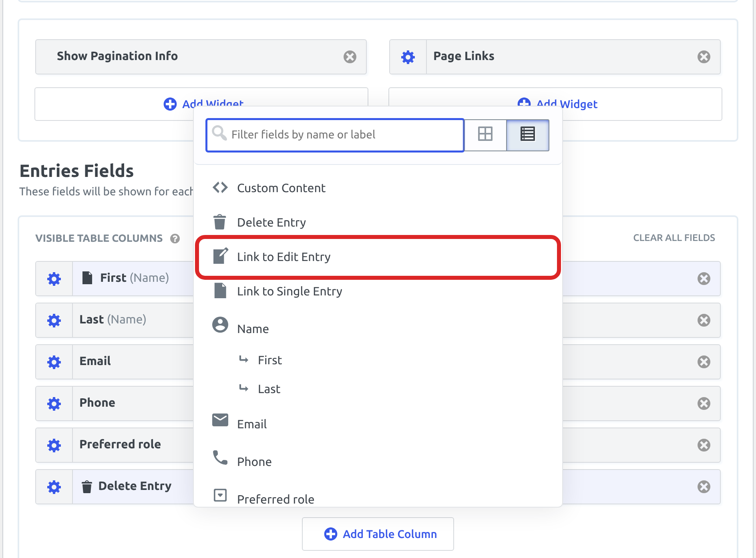Click the Page Links widget label
The height and width of the screenshot is (558, 756).
[464, 56]
